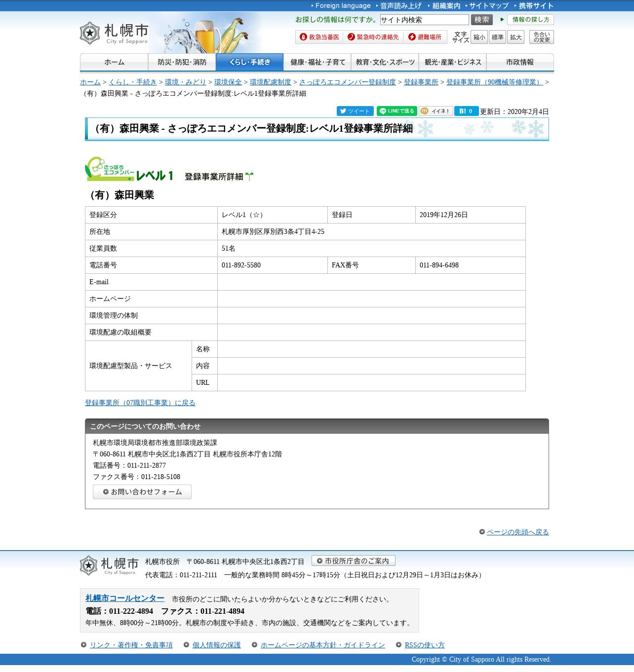Screen dimensions: 634x672
Task: Open 避難場所 evacuation sites button
Action: coord(425,37)
